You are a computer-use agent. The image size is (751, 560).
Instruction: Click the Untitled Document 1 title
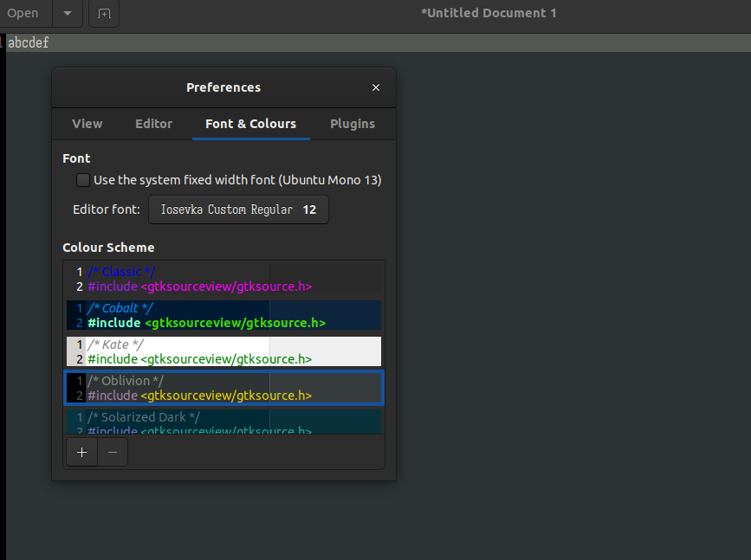[x=489, y=13]
